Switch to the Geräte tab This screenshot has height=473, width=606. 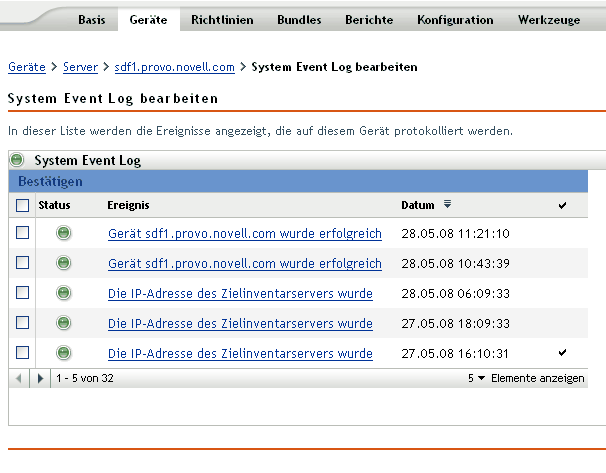tap(148, 20)
